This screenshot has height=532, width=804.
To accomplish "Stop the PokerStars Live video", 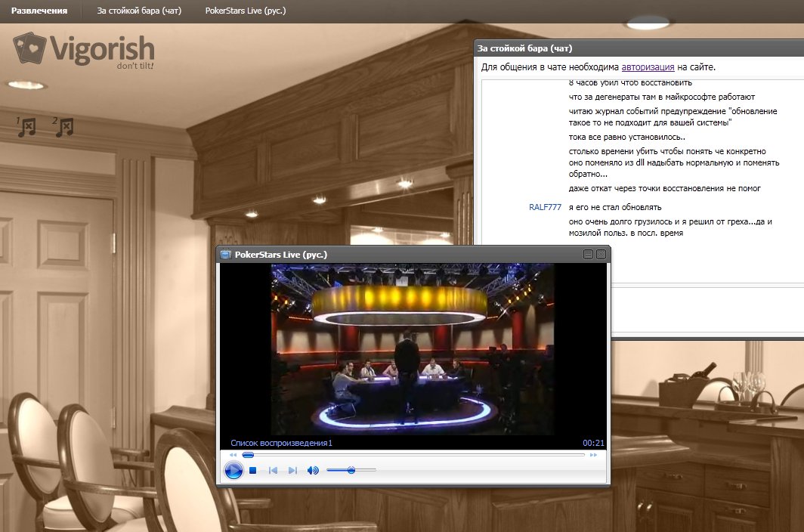I will [x=253, y=471].
